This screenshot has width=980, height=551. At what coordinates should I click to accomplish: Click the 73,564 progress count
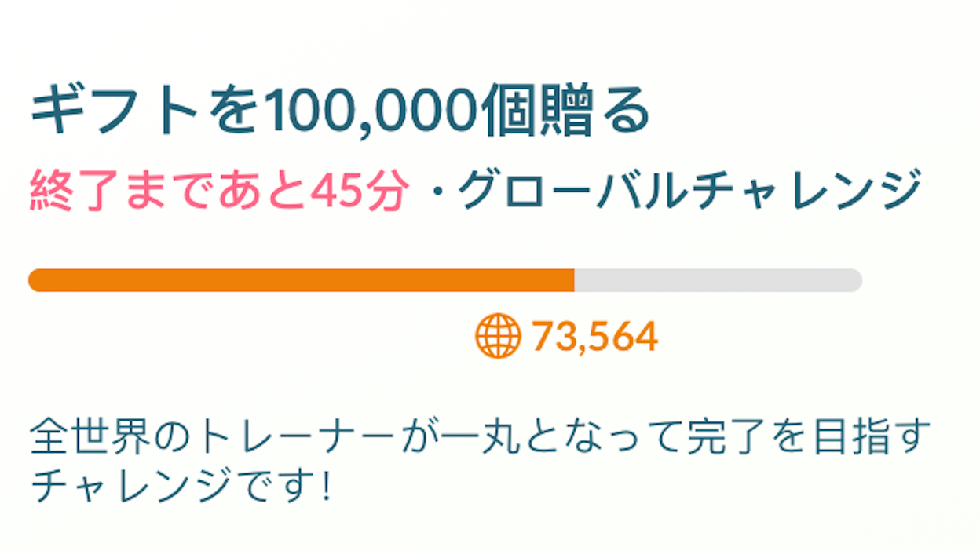coord(595,337)
